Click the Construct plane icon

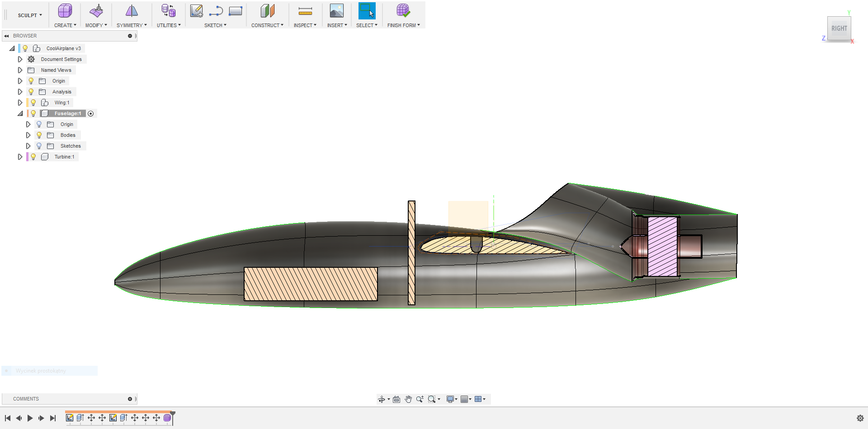coord(268,11)
